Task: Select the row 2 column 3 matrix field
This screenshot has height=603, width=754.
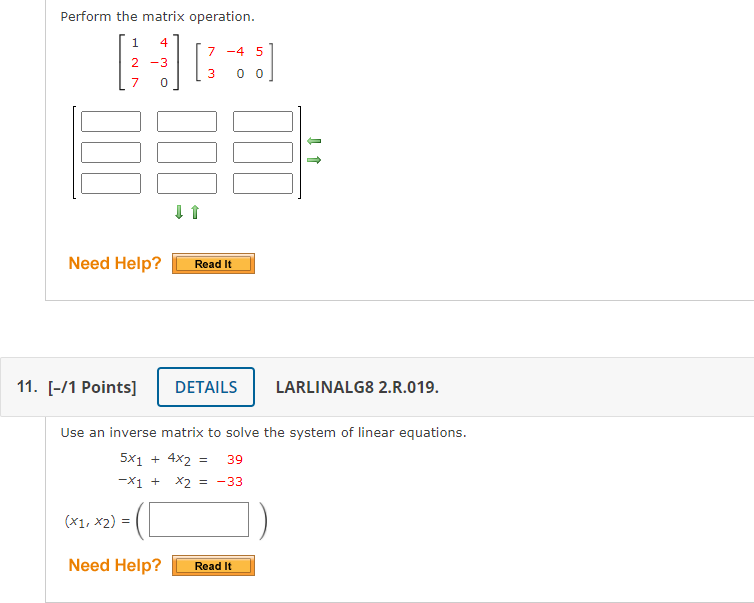Action: click(x=263, y=152)
